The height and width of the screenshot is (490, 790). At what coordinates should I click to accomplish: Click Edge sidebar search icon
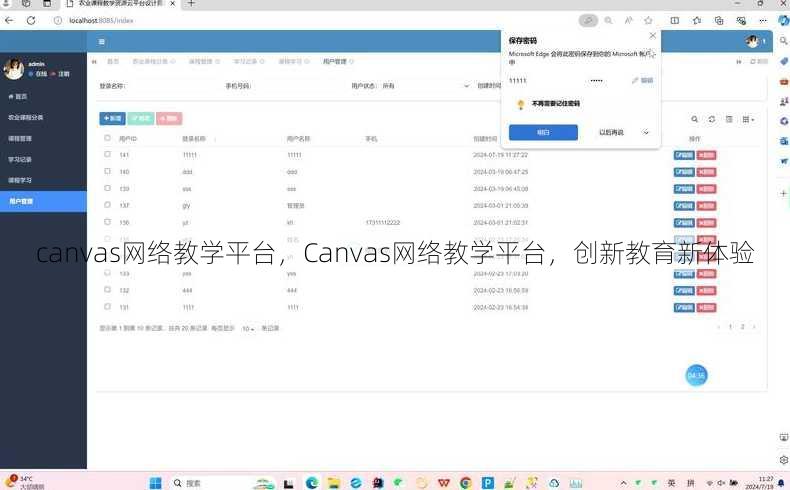pyautogui.click(x=783, y=40)
